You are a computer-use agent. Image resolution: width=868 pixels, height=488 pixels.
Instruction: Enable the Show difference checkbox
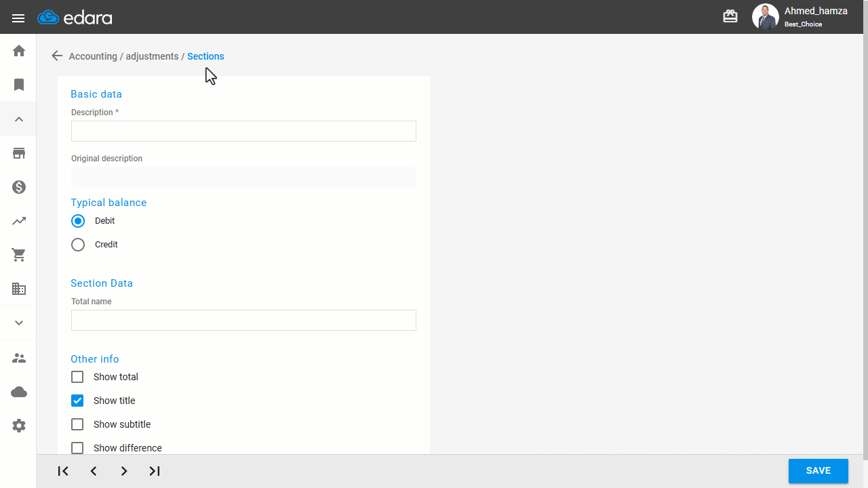click(x=77, y=448)
